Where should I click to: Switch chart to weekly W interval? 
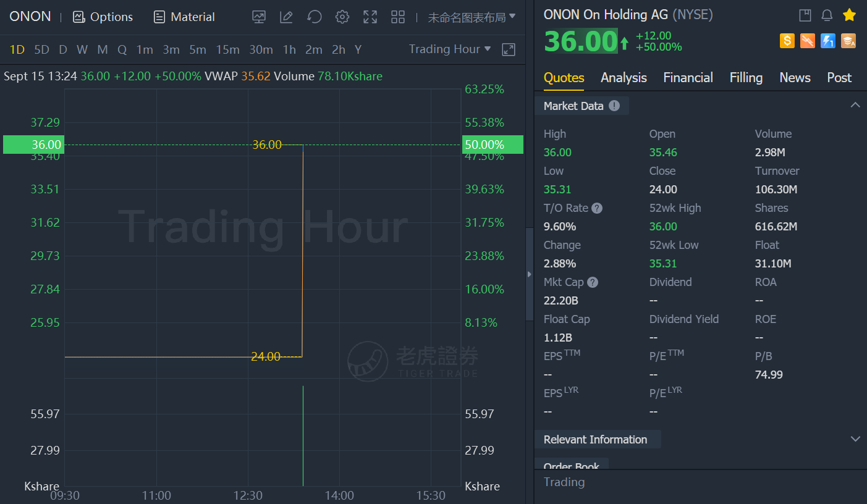[x=82, y=49]
